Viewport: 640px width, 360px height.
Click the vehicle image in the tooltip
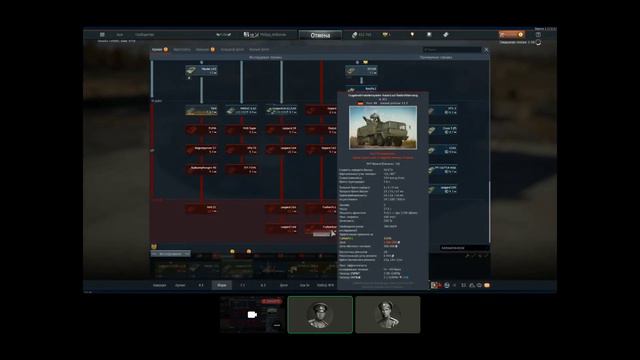pos(383,128)
